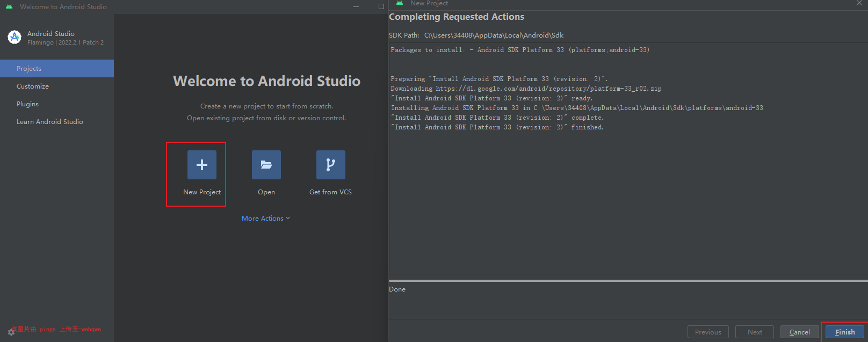
Task: Click the install progress bar
Action: pyautogui.click(x=628, y=280)
